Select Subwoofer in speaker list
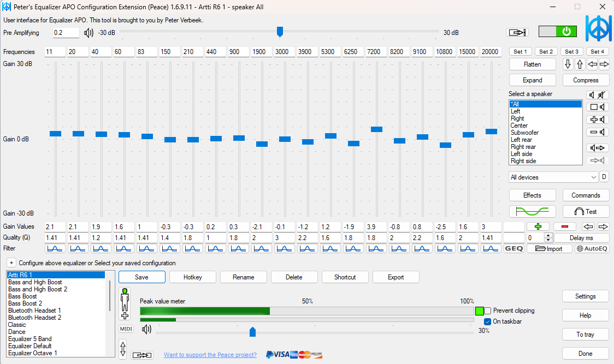This screenshot has width=614, height=364. [546, 133]
